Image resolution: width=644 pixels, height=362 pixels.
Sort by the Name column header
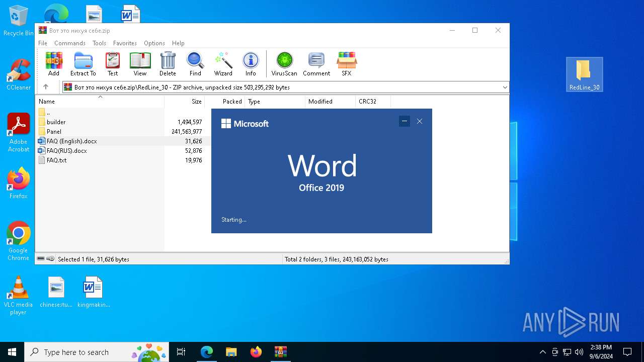click(100, 102)
